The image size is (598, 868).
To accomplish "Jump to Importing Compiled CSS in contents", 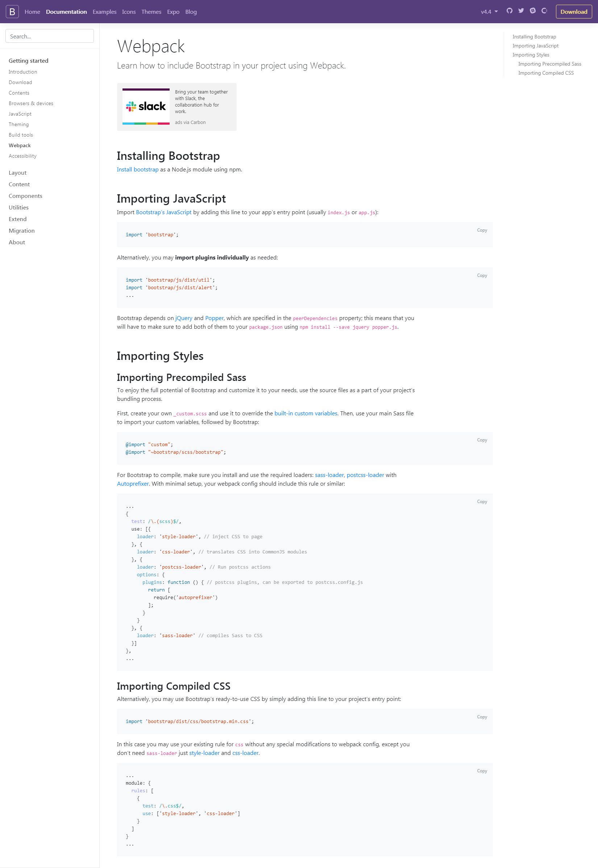I will 546,73.
